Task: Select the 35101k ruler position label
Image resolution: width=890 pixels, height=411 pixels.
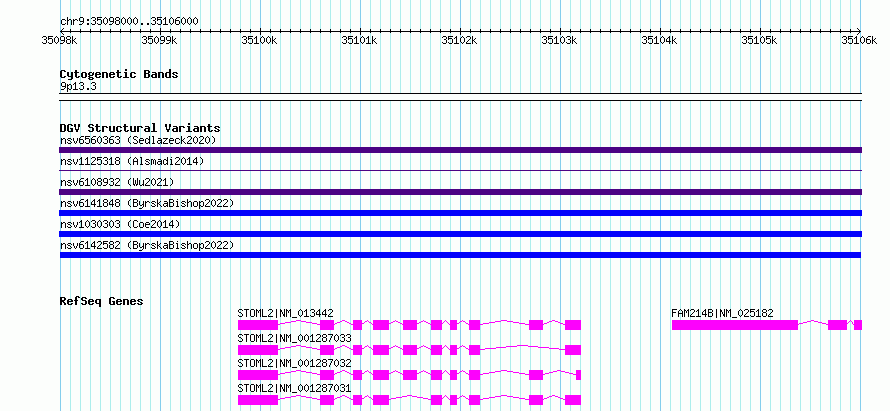Action: click(360, 40)
